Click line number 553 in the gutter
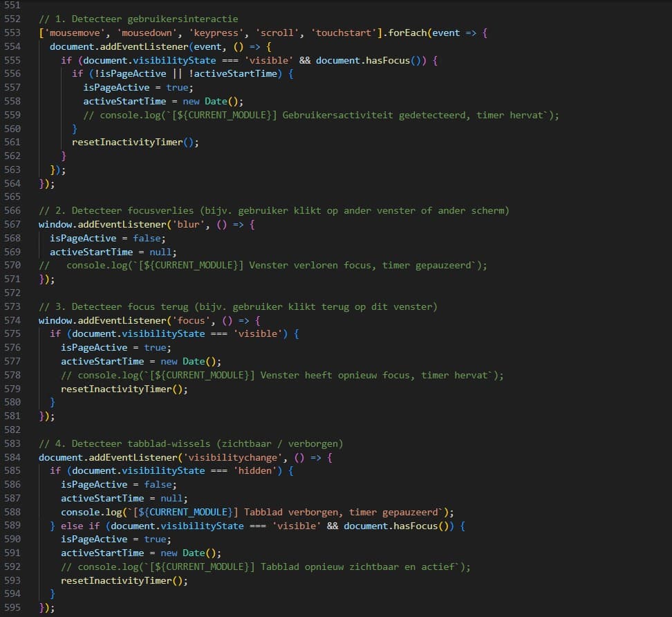 click(x=12, y=33)
